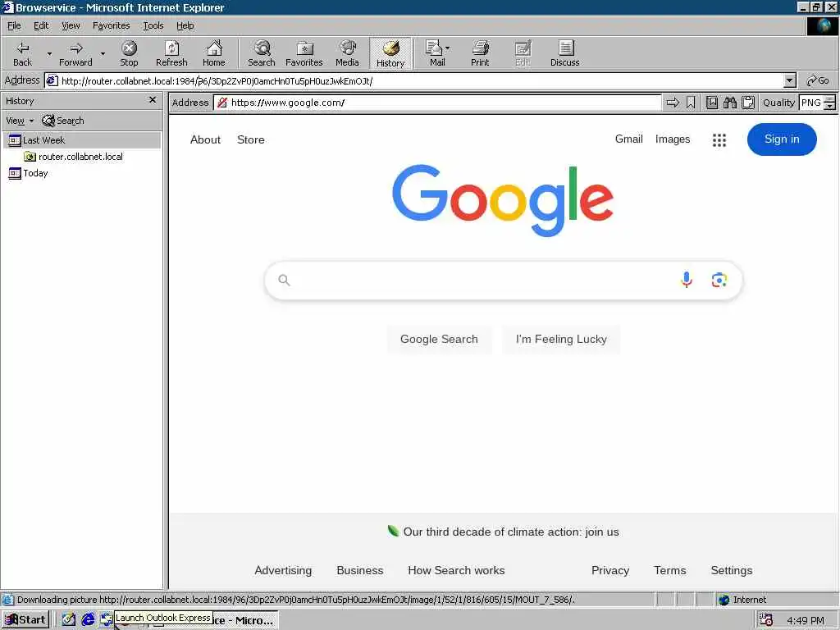Click the Mail toolbar icon
This screenshot has height=630, width=840.
point(435,53)
